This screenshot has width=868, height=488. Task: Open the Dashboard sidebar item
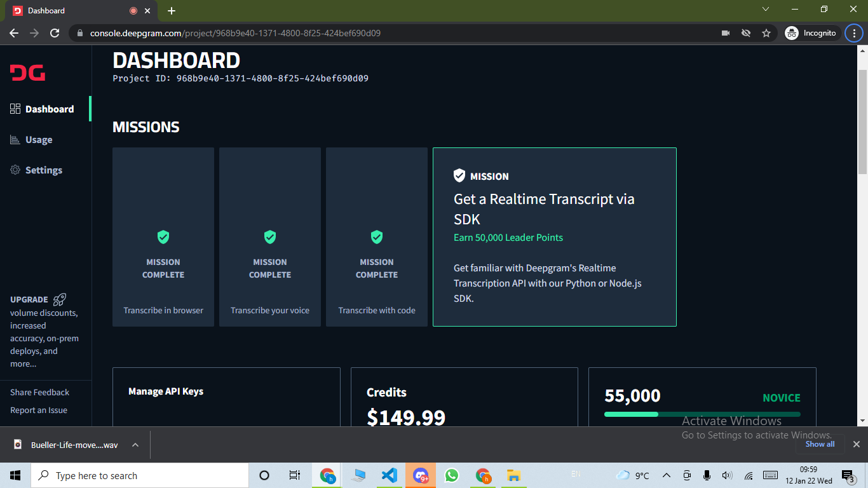(x=46, y=109)
